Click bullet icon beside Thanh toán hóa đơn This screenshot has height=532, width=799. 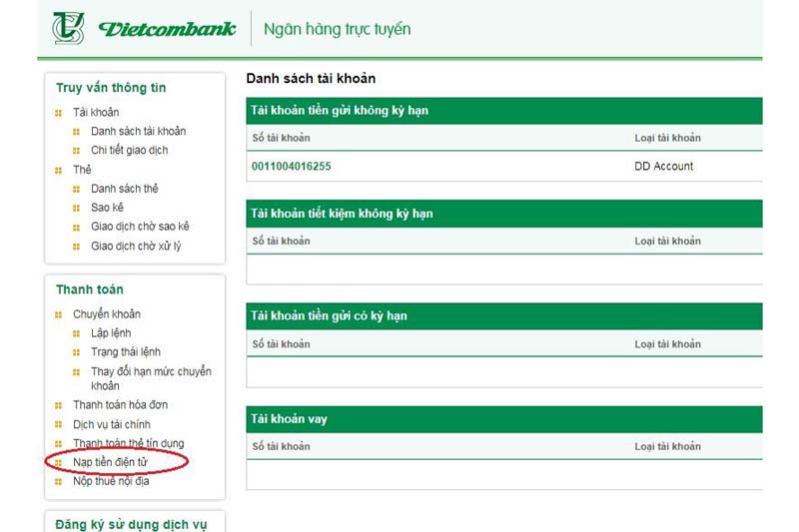[x=58, y=406]
